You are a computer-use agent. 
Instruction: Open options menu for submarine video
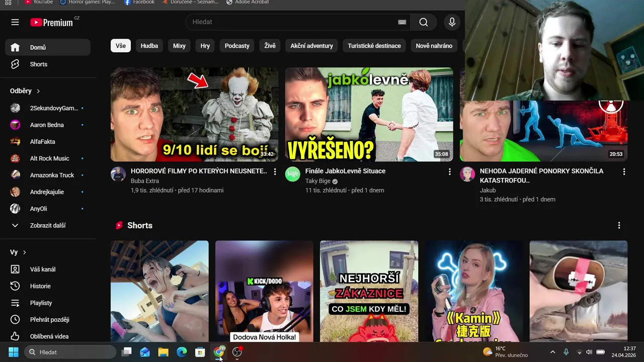pyautogui.click(x=624, y=171)
